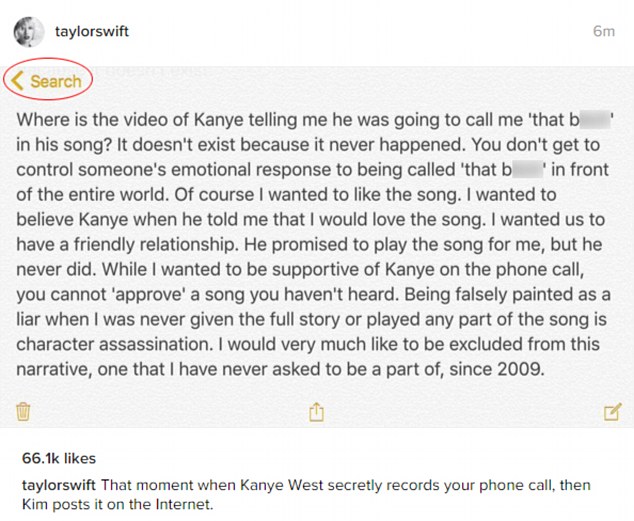
Task: View the 66.1k likes list
Action: pyautogui.click(x=59, y=458)
